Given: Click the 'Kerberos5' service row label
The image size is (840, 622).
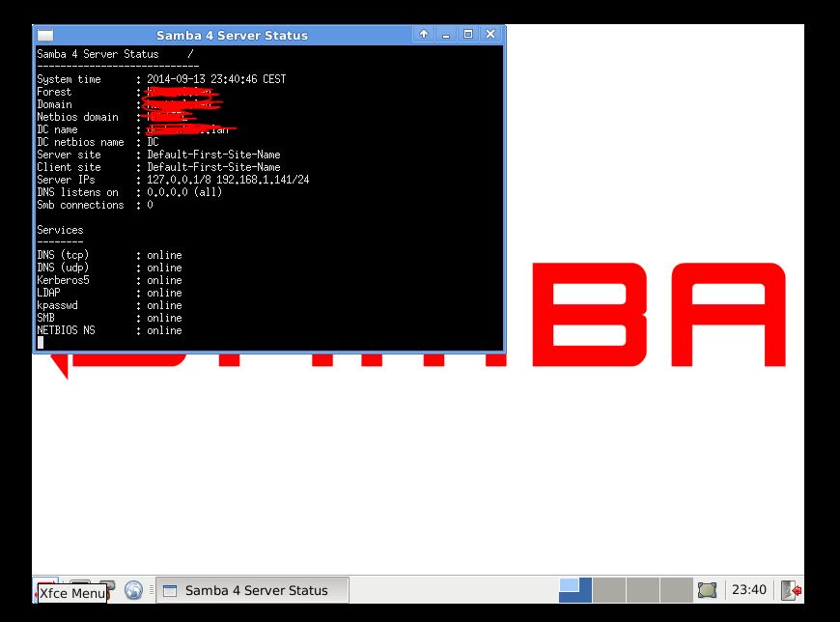Looking at the screenshot, I should [x=63, y=280].
